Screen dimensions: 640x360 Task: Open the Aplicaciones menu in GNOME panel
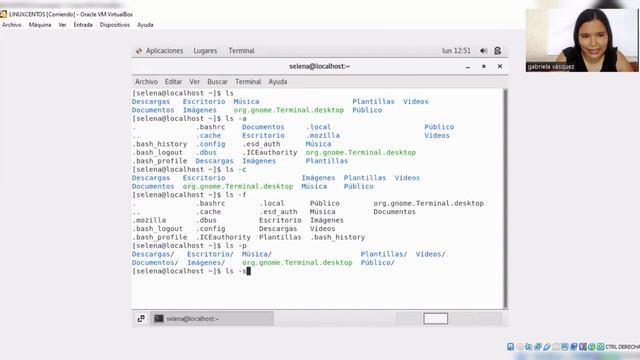(164, 51)
